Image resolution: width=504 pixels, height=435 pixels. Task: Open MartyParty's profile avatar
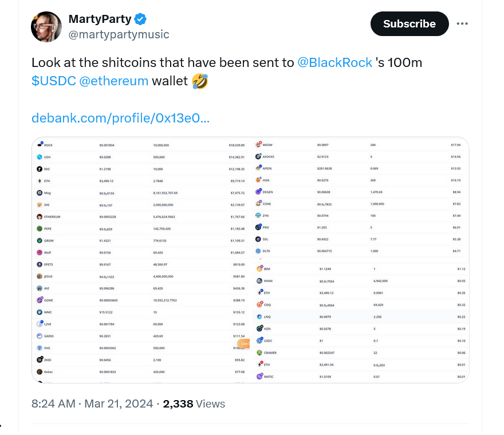click(x=46, y=27)
